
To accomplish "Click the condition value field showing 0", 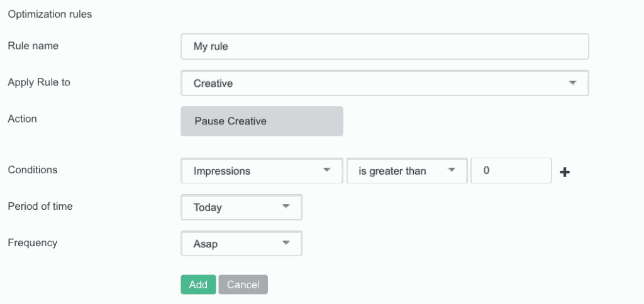I will click(x=511, y=171).
